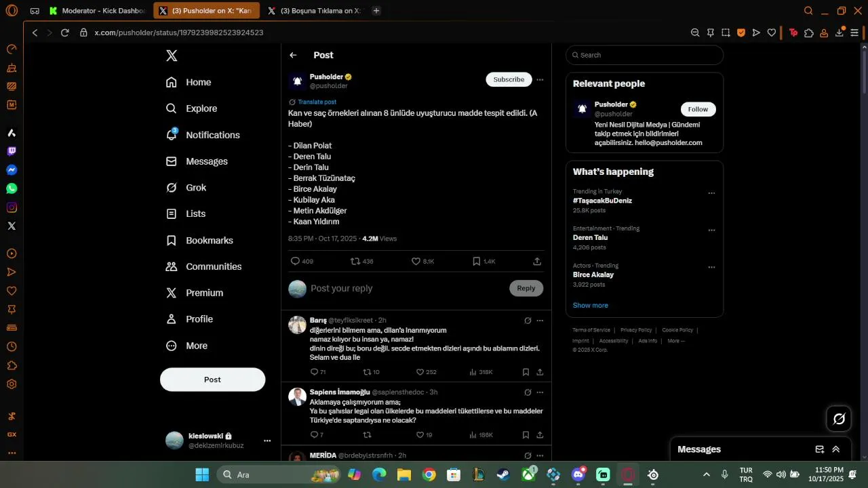Open Explore in X sidebar
The height and width of the screenshot is (488, 868).
pyautogui.click(x=191, y=108)
